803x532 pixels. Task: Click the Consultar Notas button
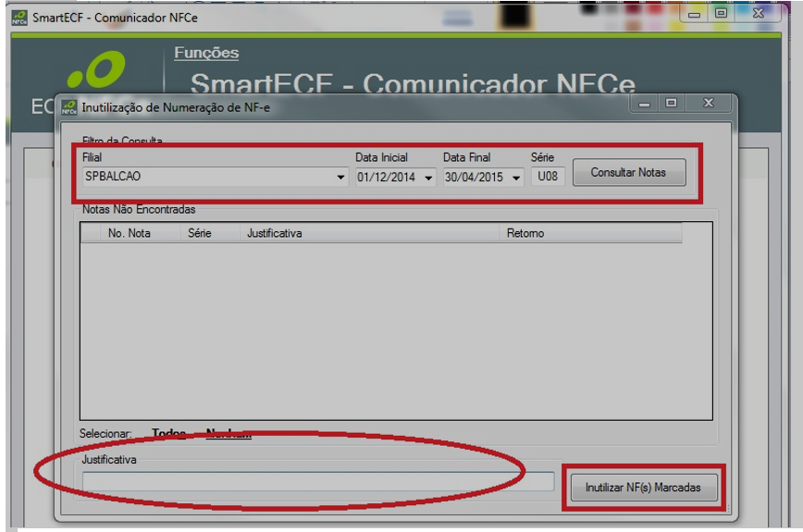pyautogui.click(x=629, y=172)
